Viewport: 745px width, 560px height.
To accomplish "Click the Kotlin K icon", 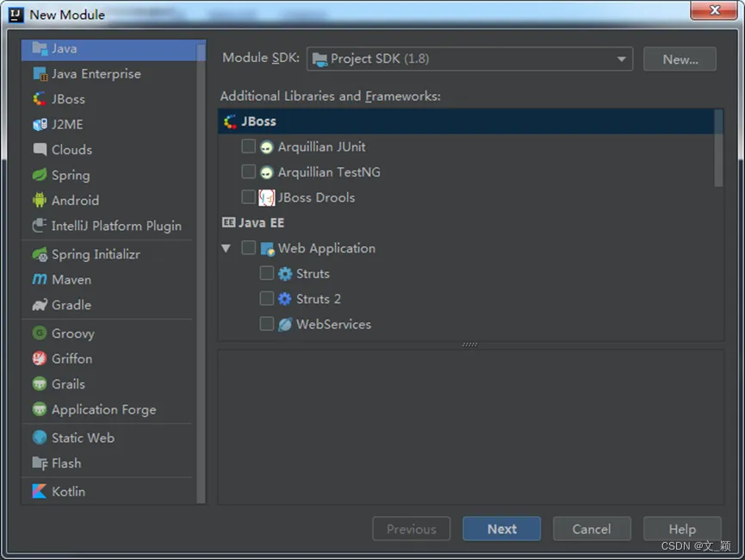I will pyautogui.click(x=40, y=491).
